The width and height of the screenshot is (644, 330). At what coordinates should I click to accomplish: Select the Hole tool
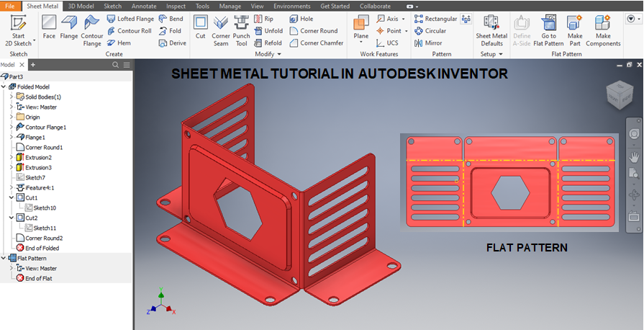pos(301,19)
